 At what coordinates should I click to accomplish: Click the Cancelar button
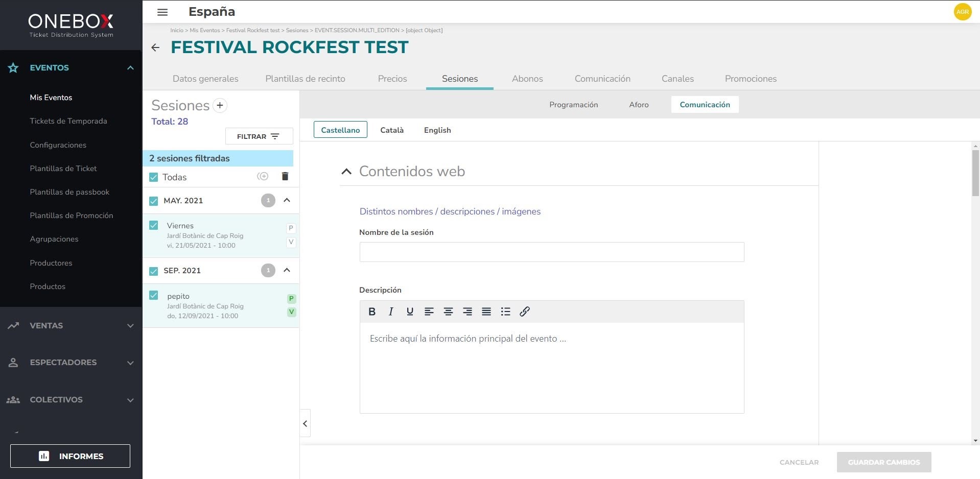799,462
